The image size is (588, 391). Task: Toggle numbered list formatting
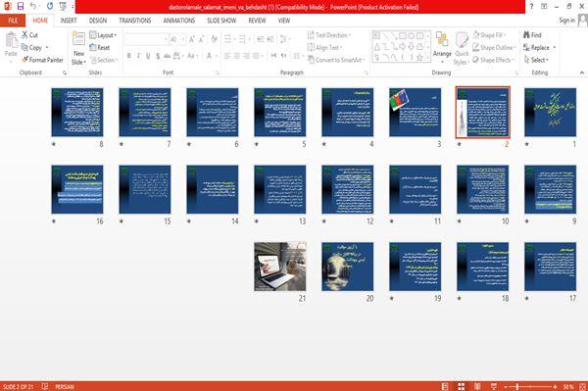(x=243, y=39)
